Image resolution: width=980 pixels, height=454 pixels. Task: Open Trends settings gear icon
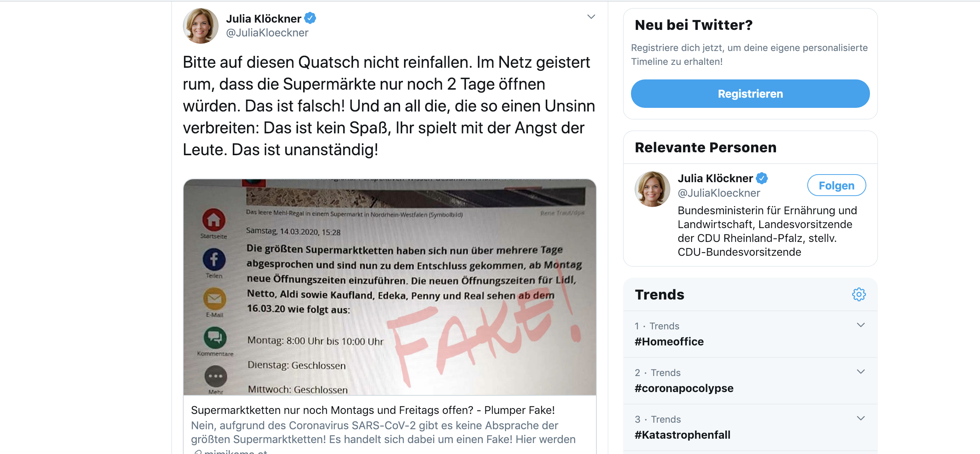click(859, 294)
